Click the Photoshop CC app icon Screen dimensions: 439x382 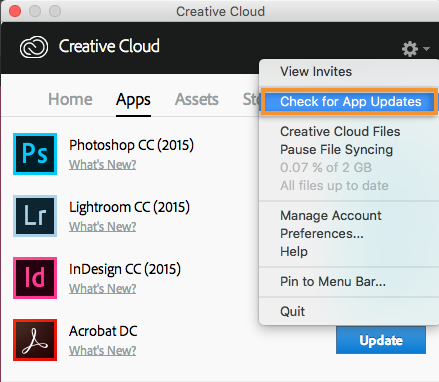coord(35,154)
